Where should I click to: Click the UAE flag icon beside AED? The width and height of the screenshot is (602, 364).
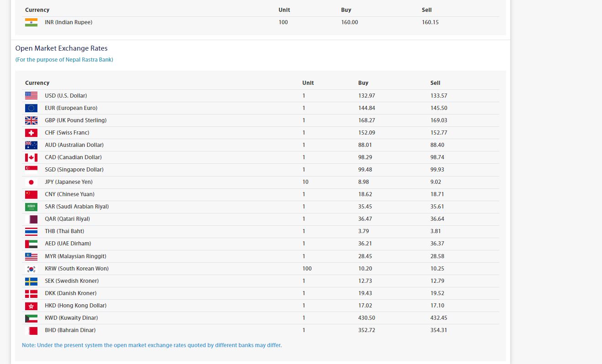[31, 244]
